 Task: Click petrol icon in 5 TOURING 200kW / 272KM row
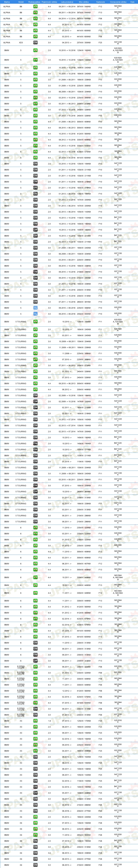tap(35, 366)
